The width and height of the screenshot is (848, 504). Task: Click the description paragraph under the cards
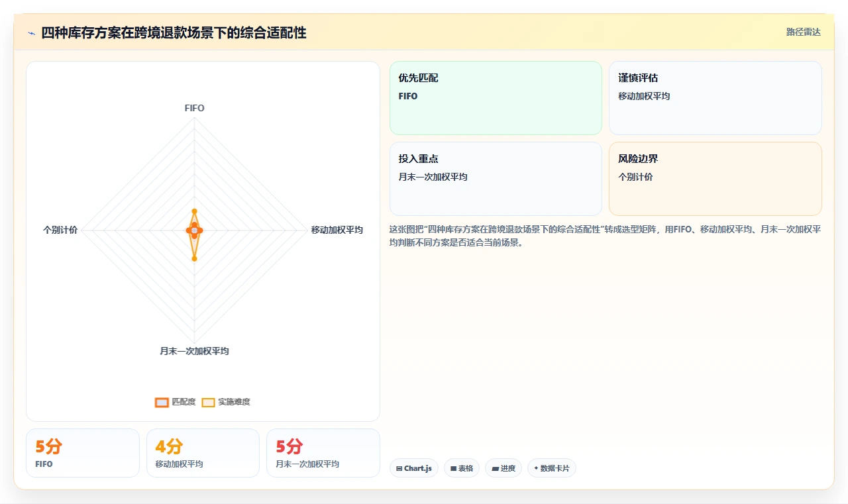tap(606, 236)
